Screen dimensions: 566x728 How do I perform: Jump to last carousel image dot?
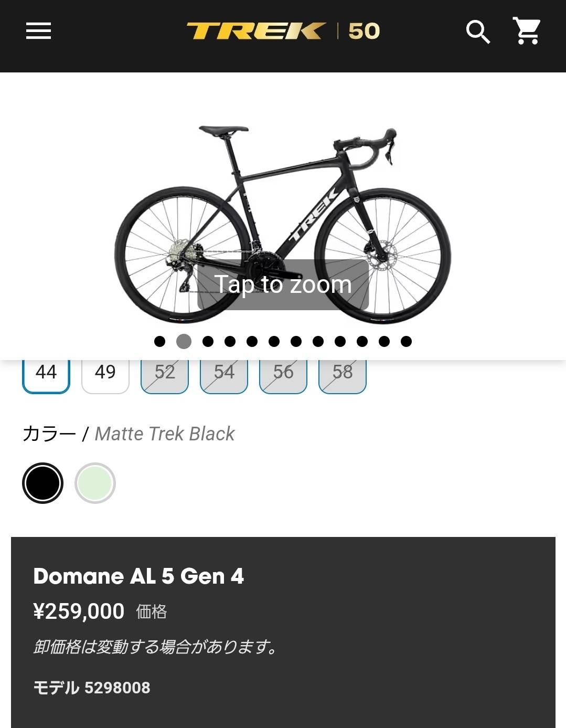pyautogui.click(x=406, y=342)
